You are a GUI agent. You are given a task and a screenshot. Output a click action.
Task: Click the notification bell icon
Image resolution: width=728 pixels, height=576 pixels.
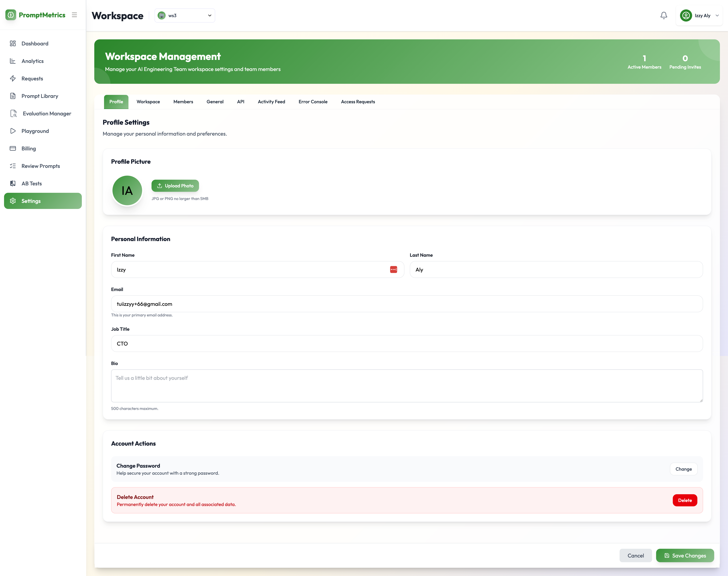click(664, 15)
